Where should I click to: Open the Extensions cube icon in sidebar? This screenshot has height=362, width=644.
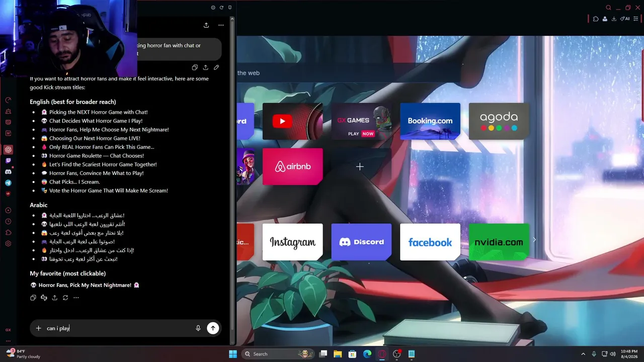pyautogui.click(x=8, y=233)
